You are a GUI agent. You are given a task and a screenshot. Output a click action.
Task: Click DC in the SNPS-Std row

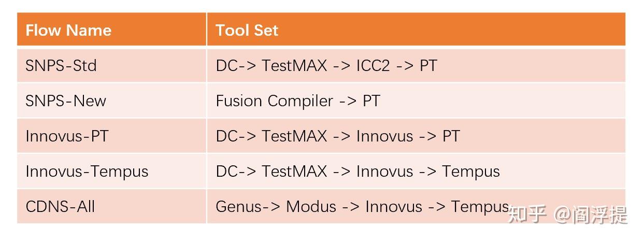[226, 65]
